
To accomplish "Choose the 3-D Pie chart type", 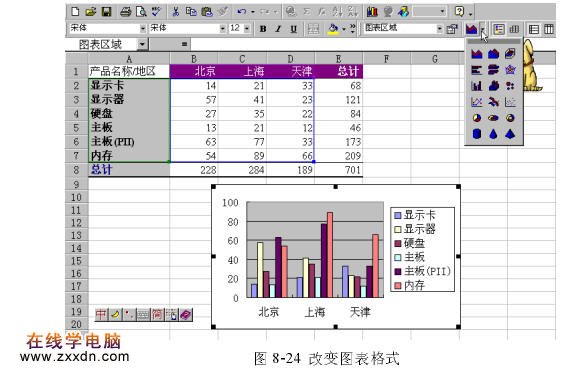I will point(493,118).
